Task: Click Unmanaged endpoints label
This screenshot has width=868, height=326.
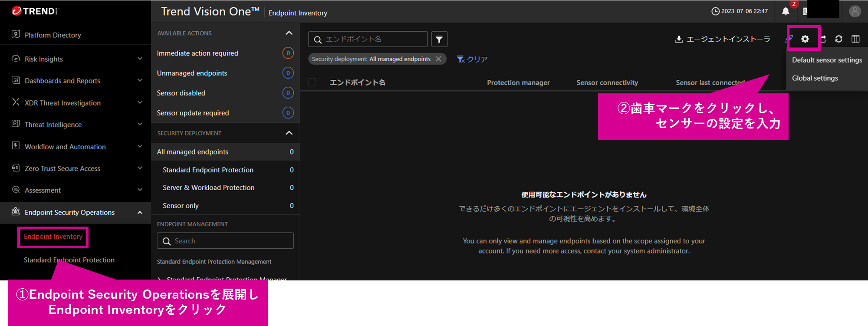Action: [192, 73]
